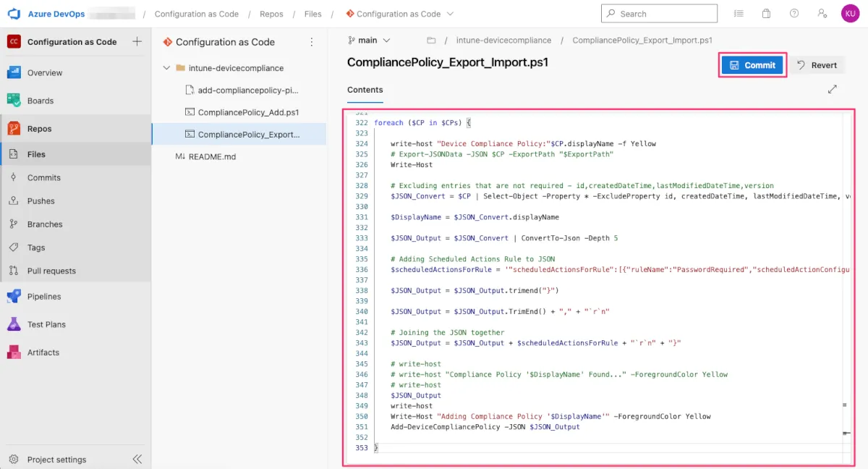Go to Pull requests section

tap(51, 271)
